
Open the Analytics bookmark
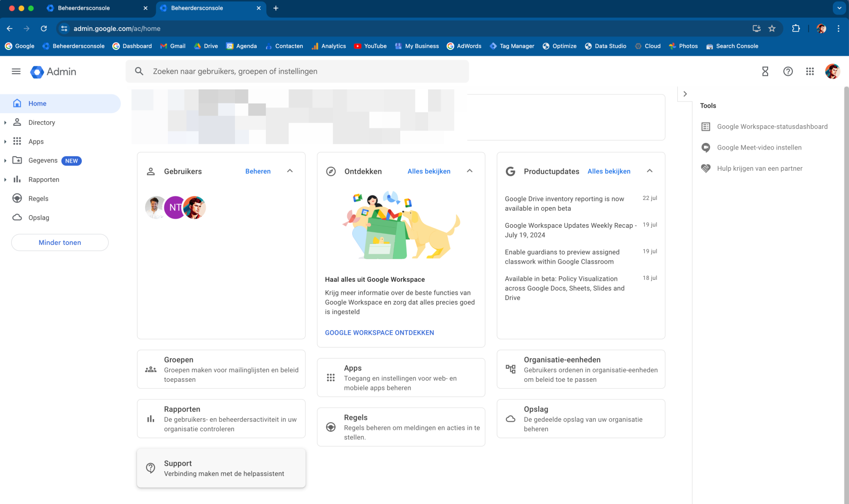329,46
